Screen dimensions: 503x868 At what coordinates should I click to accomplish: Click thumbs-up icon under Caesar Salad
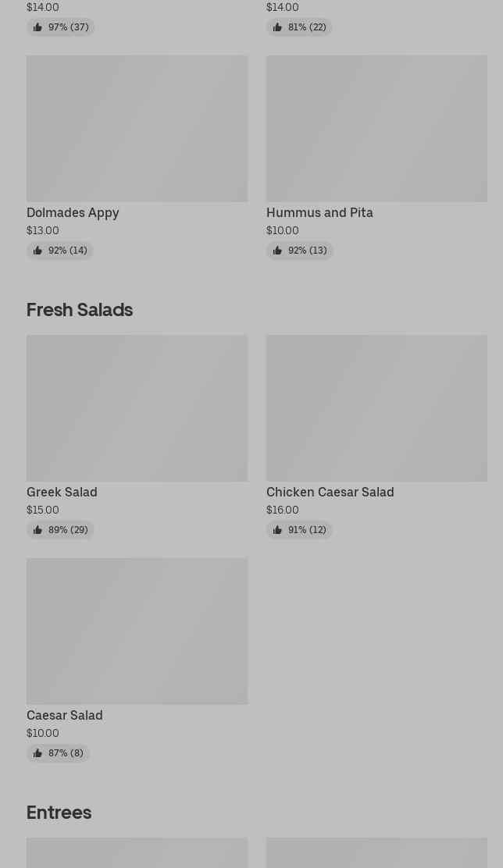coord(37,752)
